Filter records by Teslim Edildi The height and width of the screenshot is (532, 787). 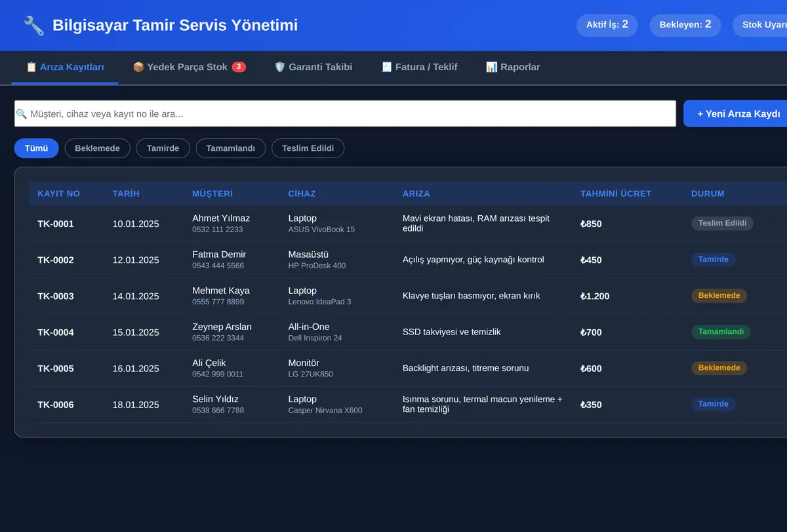point(308,148)
